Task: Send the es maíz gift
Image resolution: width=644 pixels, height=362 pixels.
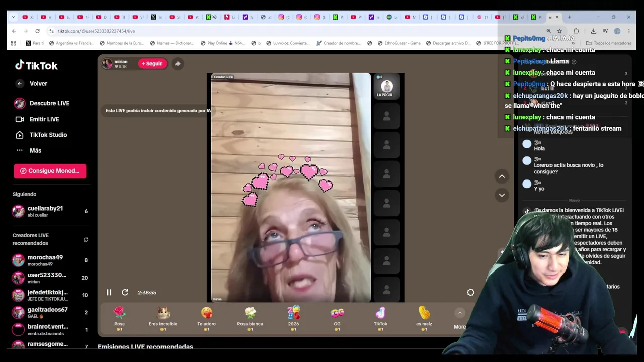Action: (424, 319)
